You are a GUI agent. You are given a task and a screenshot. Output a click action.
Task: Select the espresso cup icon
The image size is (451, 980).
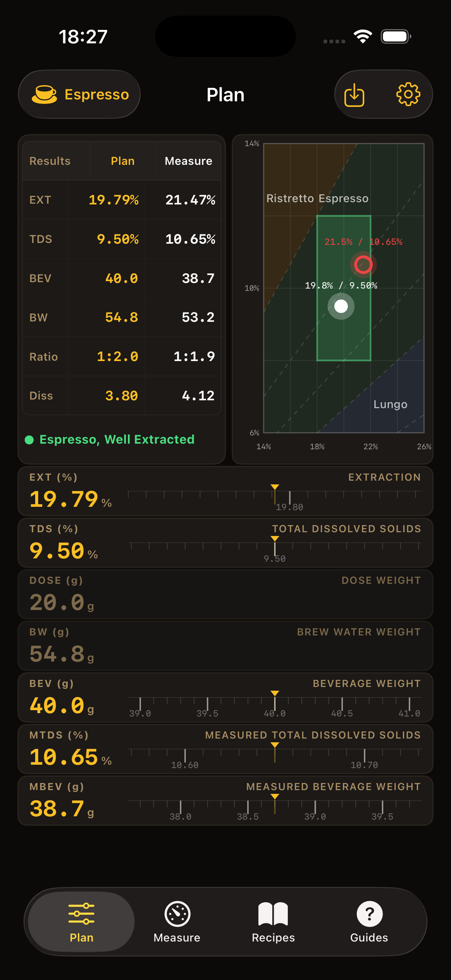click(44, 94)
